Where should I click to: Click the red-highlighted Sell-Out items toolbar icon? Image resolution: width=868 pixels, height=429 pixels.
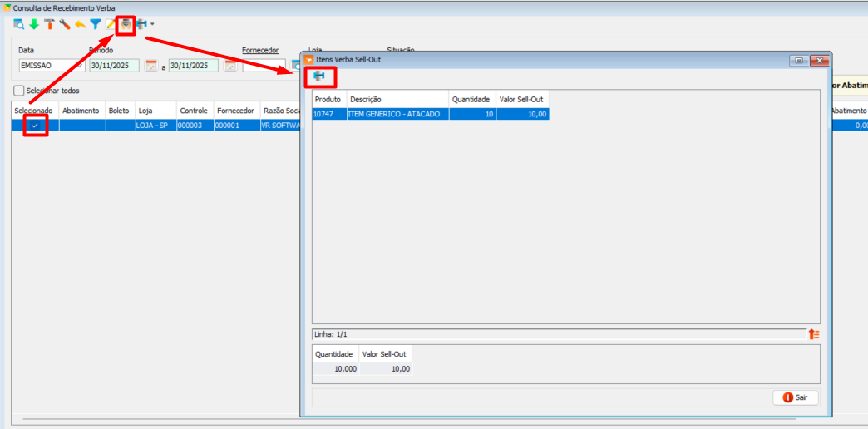tap(126, 25)
